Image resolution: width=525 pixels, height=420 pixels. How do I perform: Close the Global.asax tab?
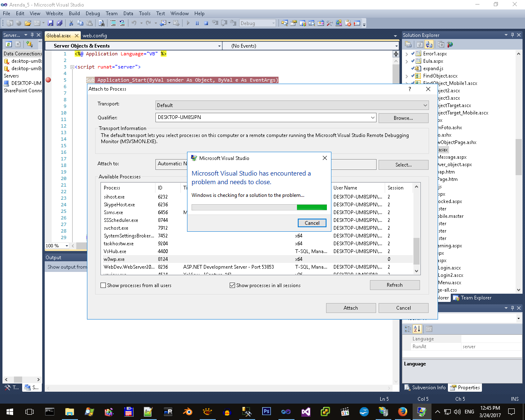point(76,36)
